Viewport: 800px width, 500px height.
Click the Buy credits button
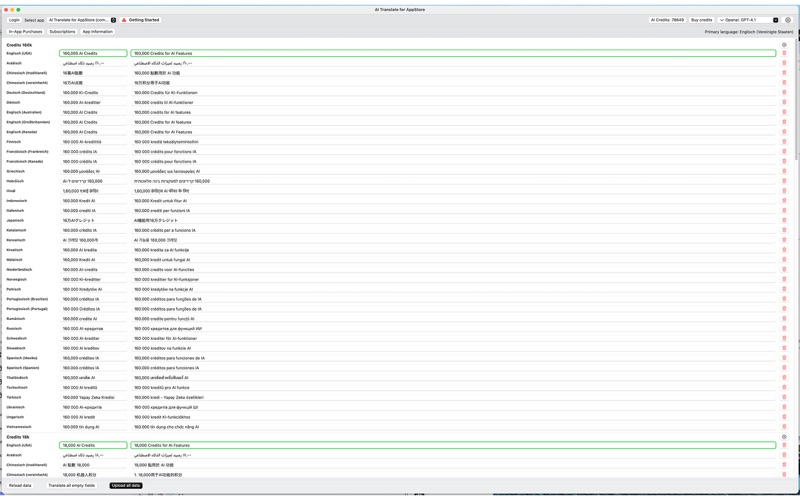[702, 20]
